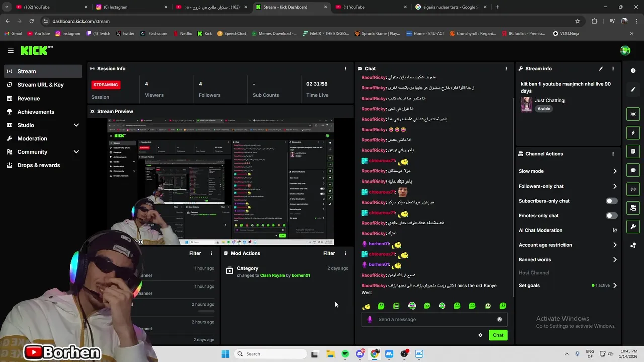The height and width of the screenshot is (362, 644).
Task: Open Slow mode options
Action: 568,171
